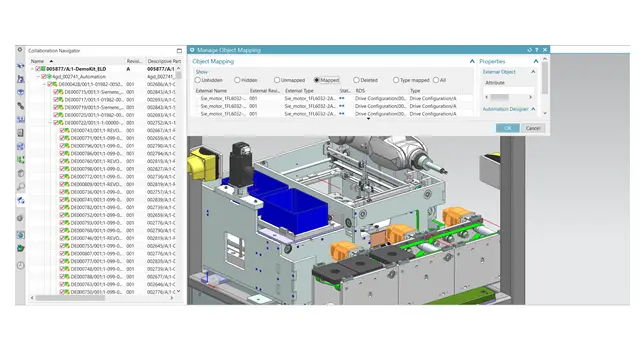This screenshot has height=360, width=640.
Task: Click OK in the Manage Object Mapping dialog
Action: pos(507,128)
